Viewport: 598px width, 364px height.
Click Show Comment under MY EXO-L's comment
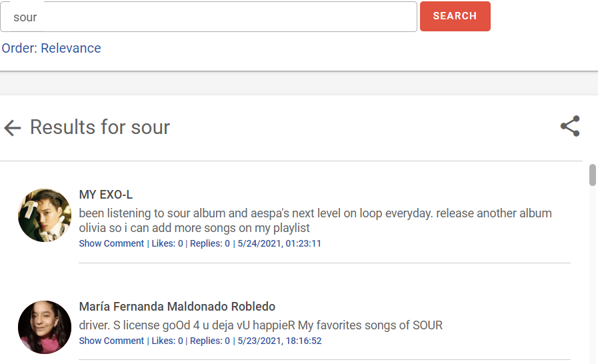[111, 243]
